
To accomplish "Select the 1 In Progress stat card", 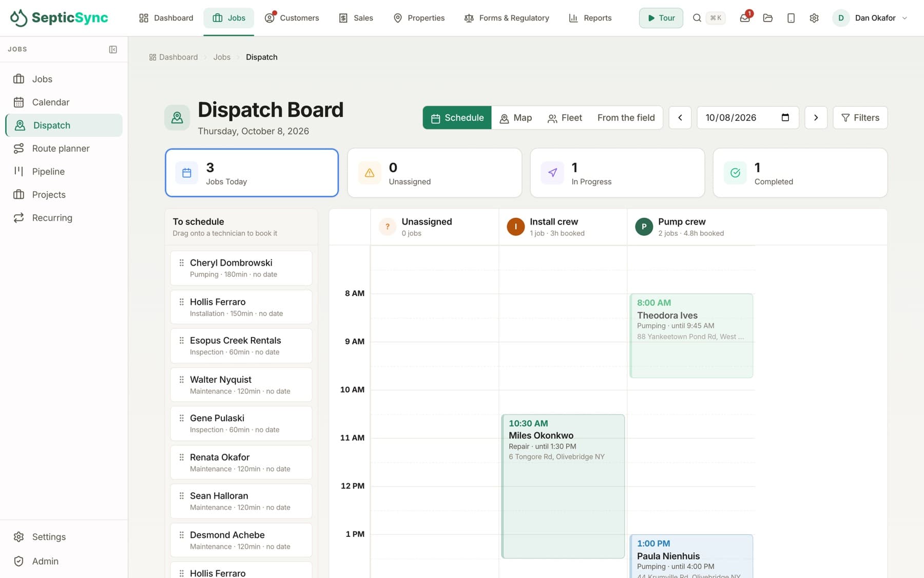I will point(617,173).
